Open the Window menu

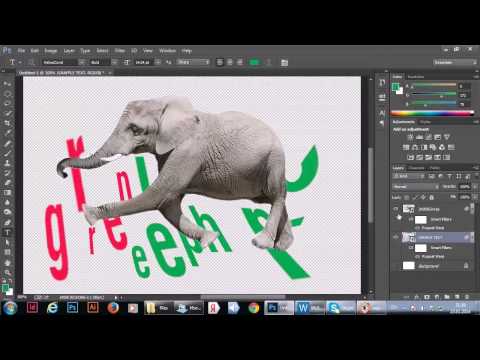(167, 51)
